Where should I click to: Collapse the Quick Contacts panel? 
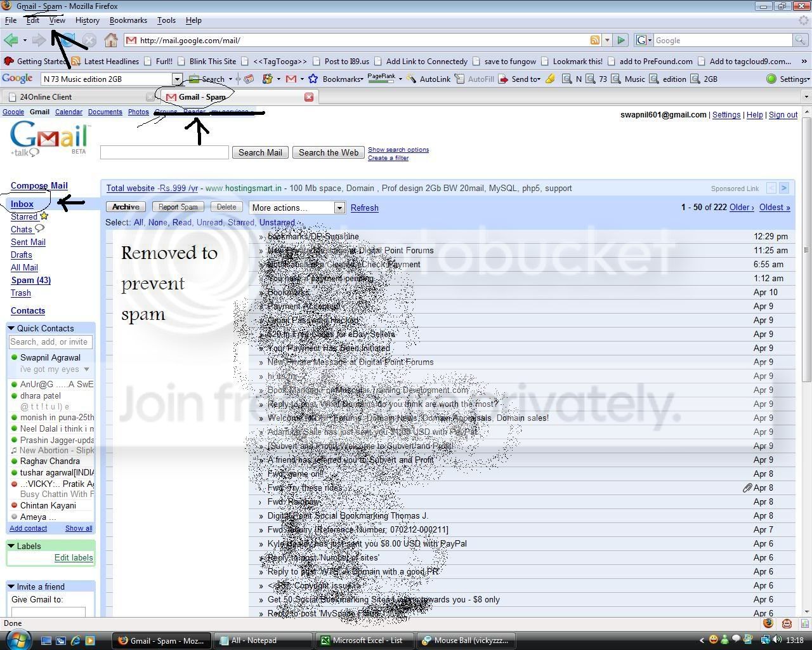[x=11, y=328]
